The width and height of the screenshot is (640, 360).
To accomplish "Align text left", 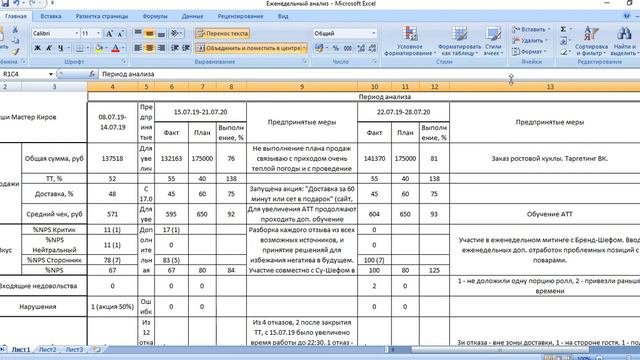I will coord(138,48).
